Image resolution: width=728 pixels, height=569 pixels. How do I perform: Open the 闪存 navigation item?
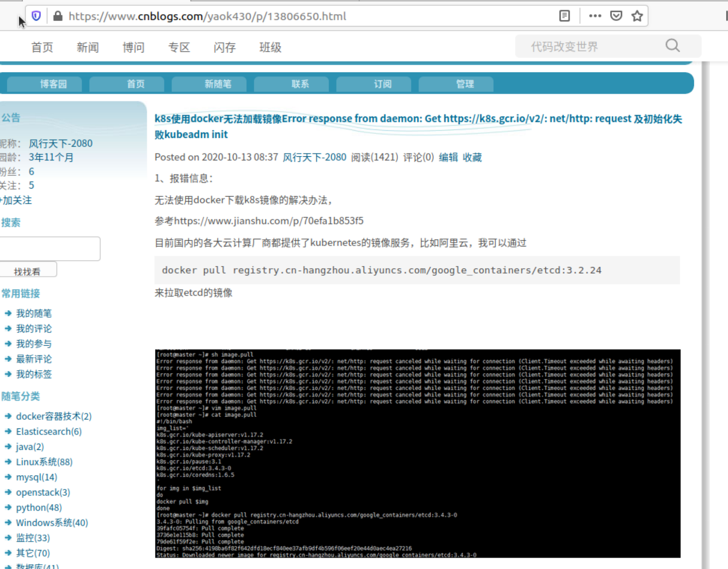tap(224, 47)
